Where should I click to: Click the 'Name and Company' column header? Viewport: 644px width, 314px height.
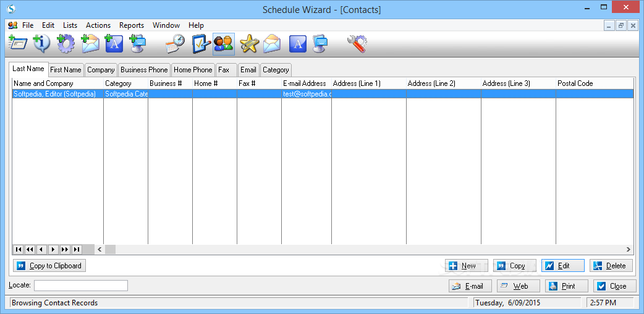click(x=57, y=83)
